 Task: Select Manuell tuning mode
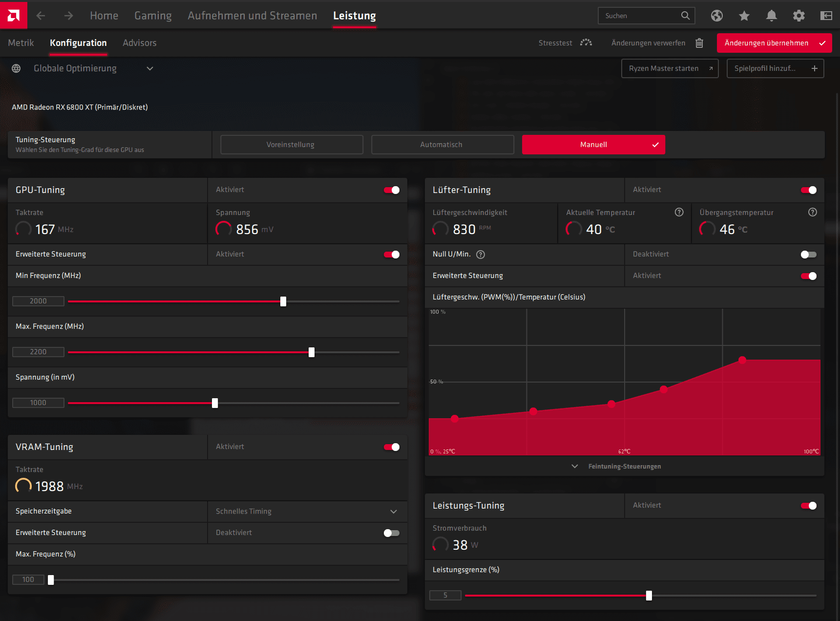[x=593, y=145]
